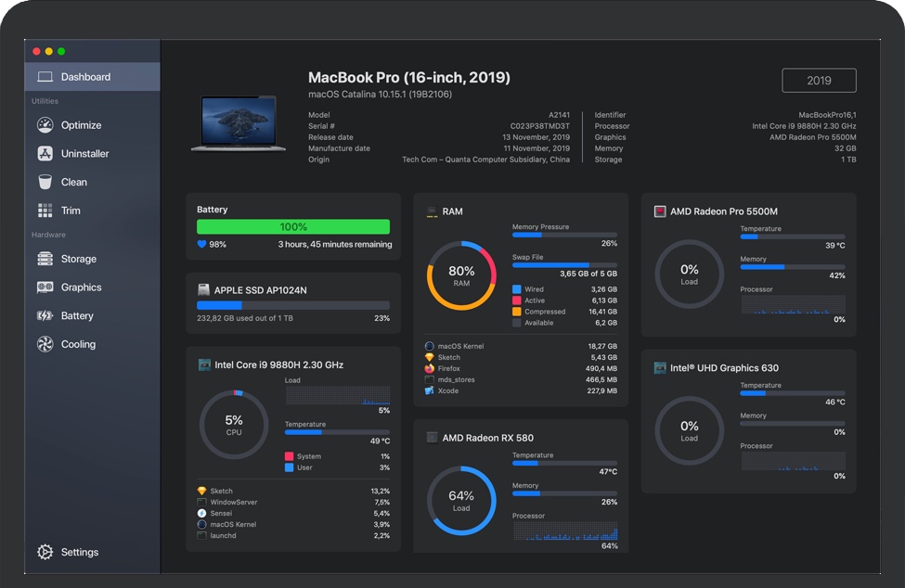
Task: Click the blue Wired color swatch
Action: [517, 289]
